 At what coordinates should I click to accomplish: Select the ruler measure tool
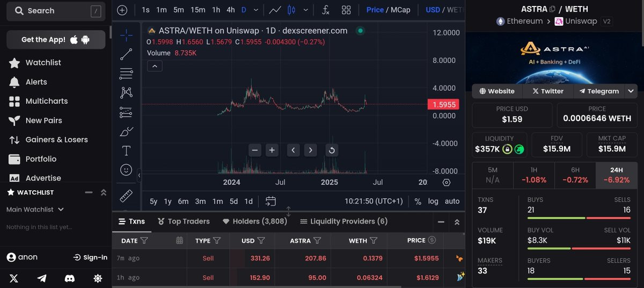126,196
